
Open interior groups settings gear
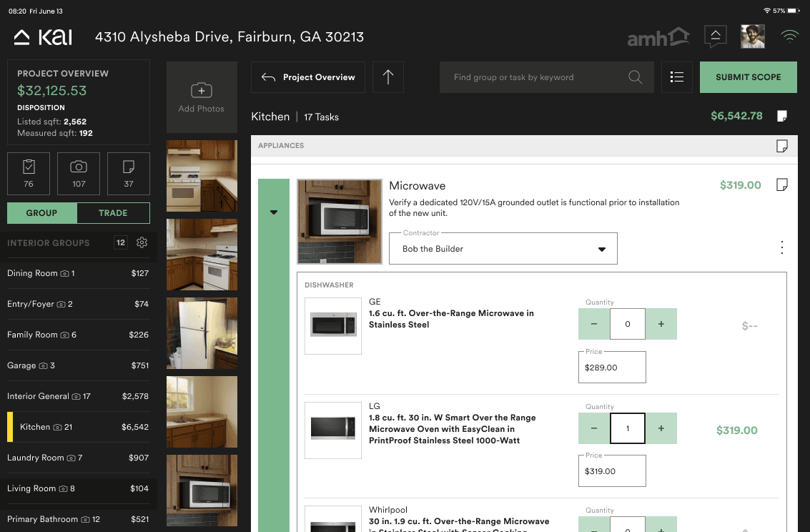(142, 242)
